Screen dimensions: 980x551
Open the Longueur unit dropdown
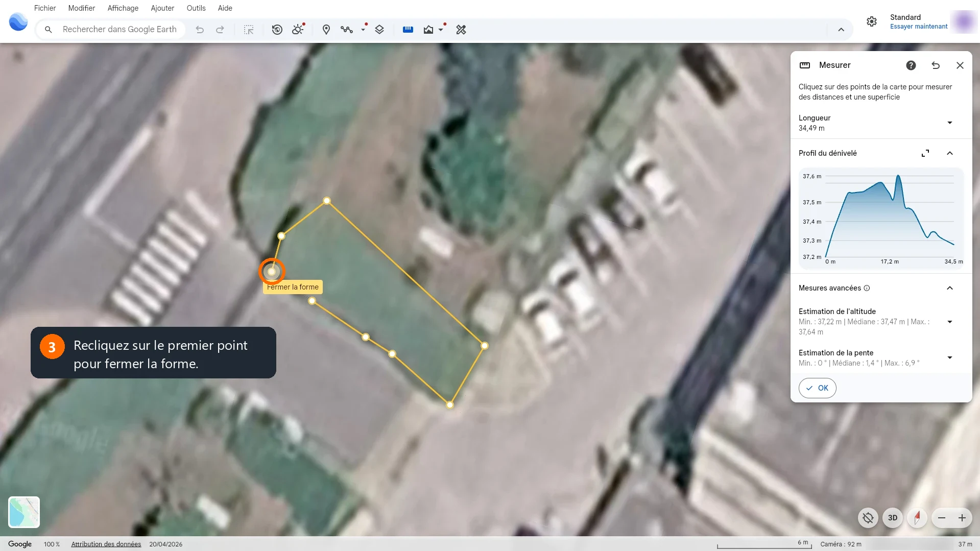950,123
